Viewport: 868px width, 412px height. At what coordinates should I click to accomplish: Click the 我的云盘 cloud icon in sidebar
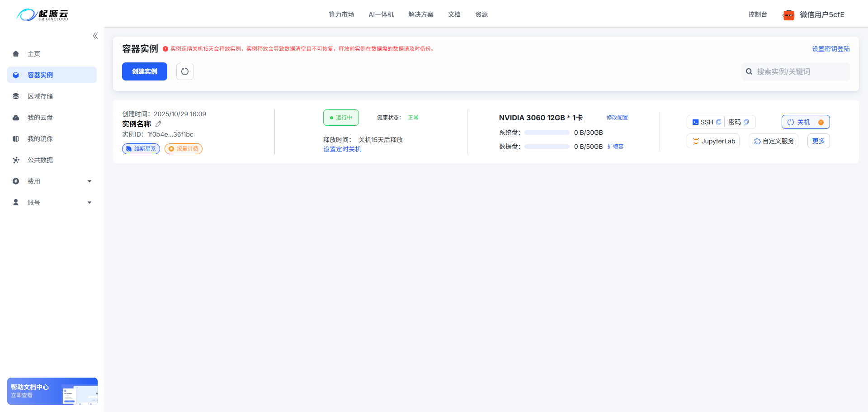(x=16, y=118)
